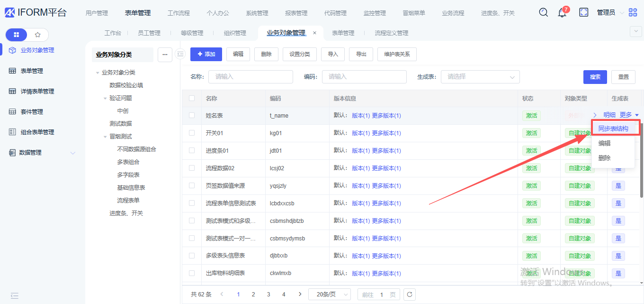644x304 pixels.
Task: Choose 同步表结构 from the dropdown menu
Action: point(613,129)
